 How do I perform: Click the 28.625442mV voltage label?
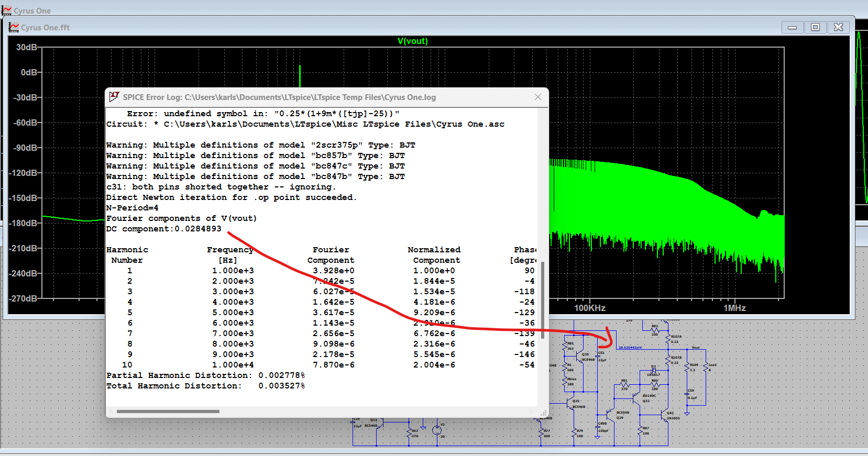[x=630, y=347]
